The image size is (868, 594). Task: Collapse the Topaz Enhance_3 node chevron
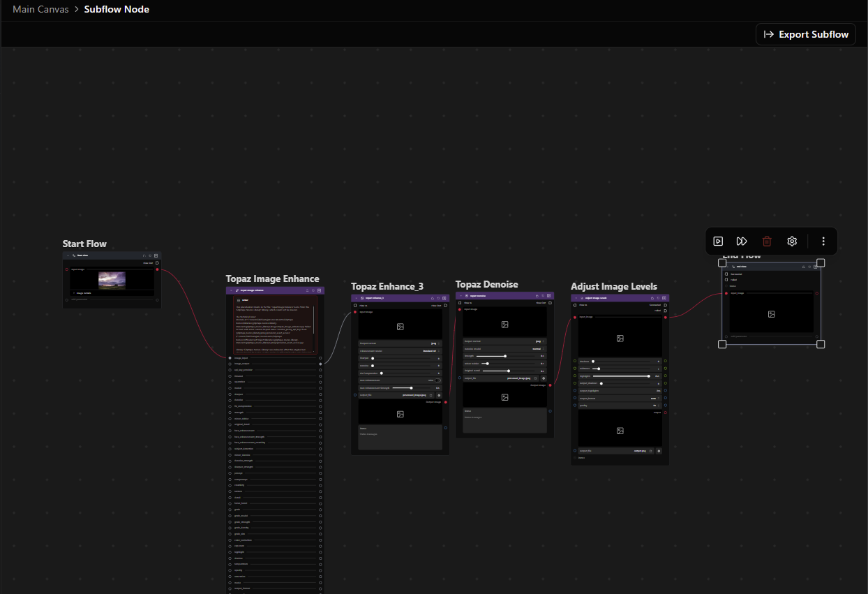357,298
